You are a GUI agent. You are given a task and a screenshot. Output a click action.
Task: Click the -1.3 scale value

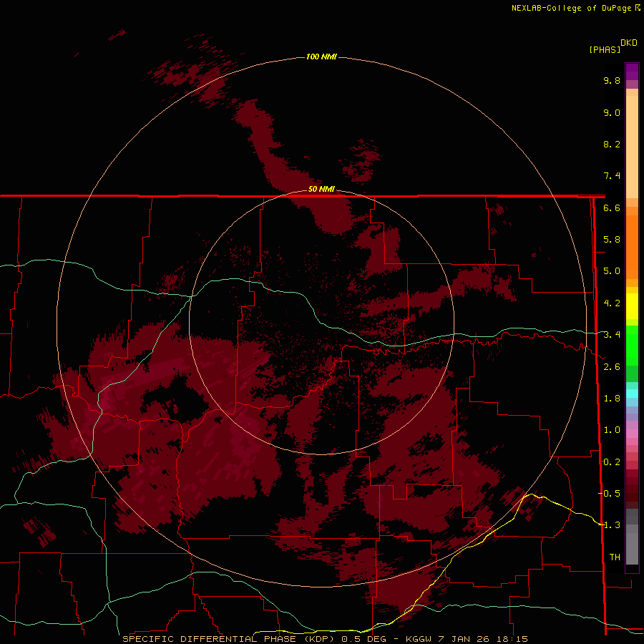pyautogui.click(x=609, y=525)
